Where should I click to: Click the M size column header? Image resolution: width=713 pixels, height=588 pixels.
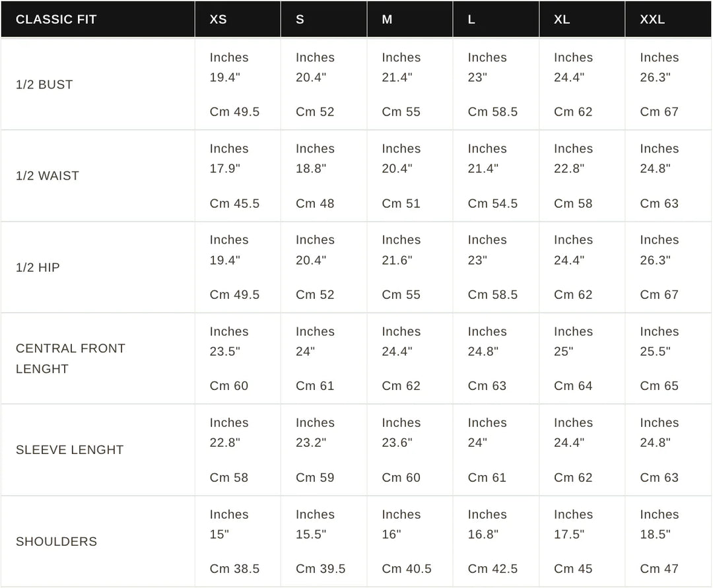tap(387, 19)
